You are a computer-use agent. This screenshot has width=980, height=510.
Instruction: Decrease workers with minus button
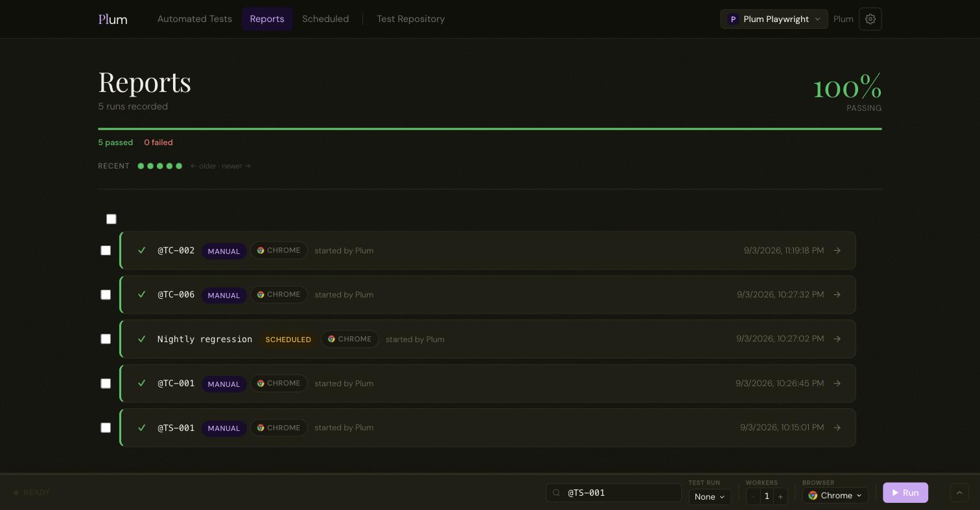[x=753, y=496]
